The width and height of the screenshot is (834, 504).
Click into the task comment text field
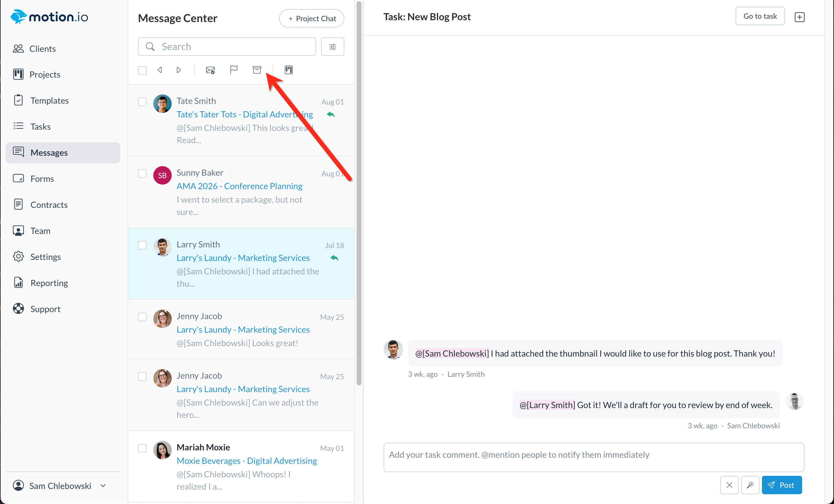(x=593, y=457)
